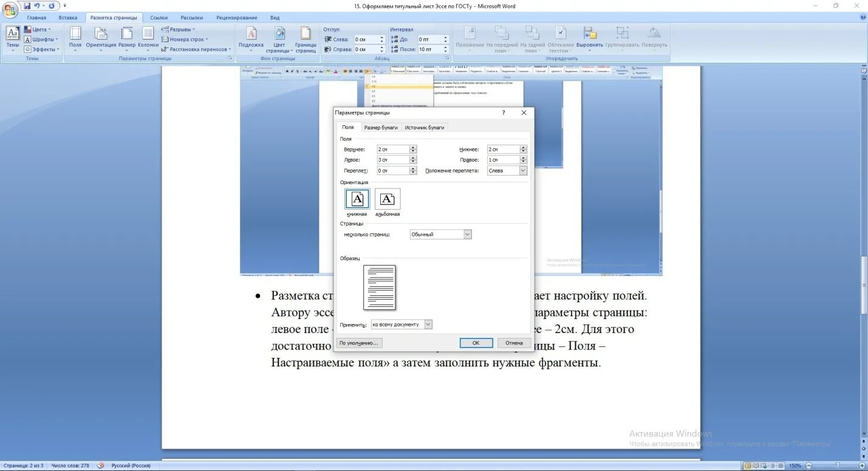The height and width of the screenshot is (471, 868).
Task: Click OK in Параметры страницы dialog
Action: coord(476,343)
